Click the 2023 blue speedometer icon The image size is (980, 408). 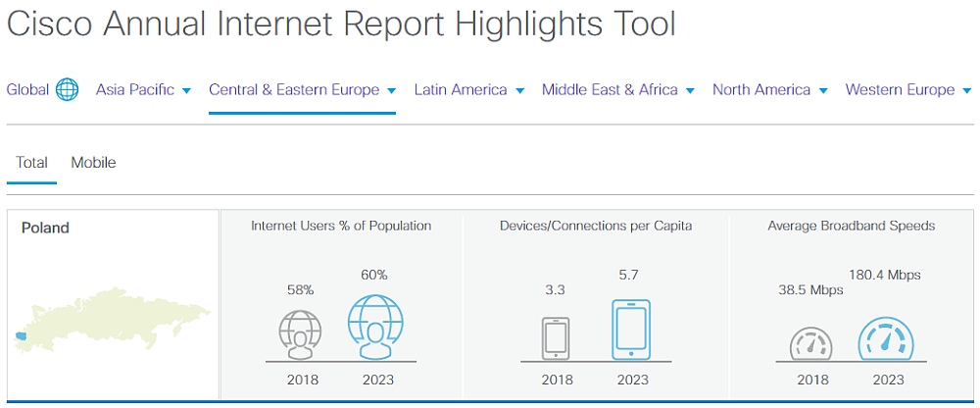point(886,338)
